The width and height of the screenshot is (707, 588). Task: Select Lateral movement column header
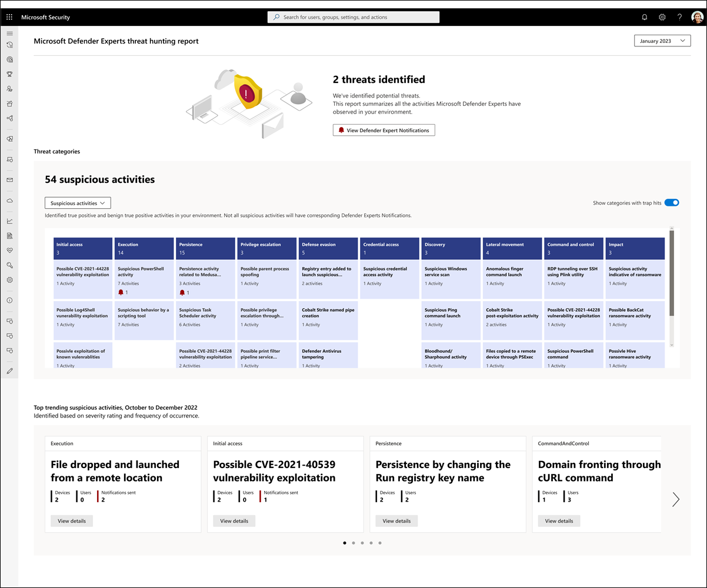512,248
